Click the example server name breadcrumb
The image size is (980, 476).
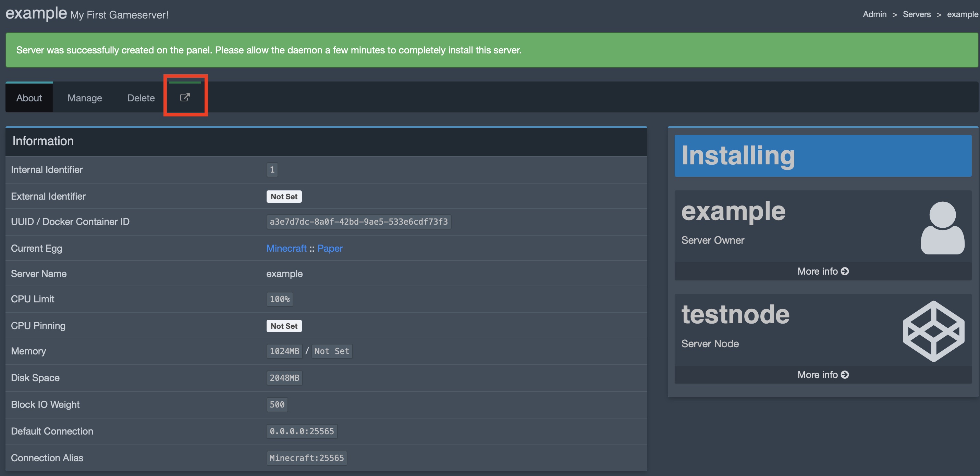point(964,14)
